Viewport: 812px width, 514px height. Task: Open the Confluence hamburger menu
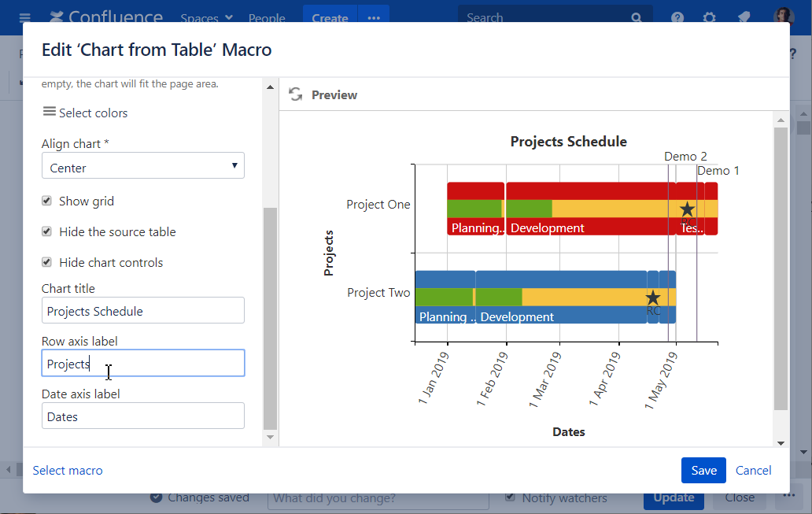point(25,17)
